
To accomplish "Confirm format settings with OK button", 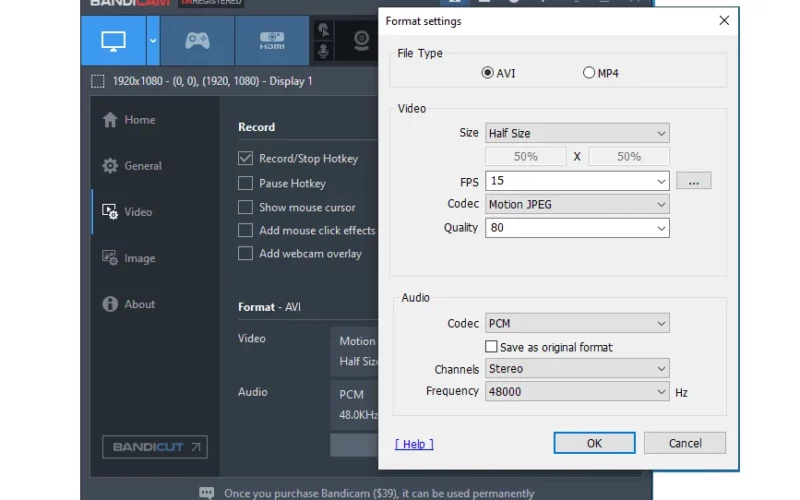I will click(x=594, y=443).
